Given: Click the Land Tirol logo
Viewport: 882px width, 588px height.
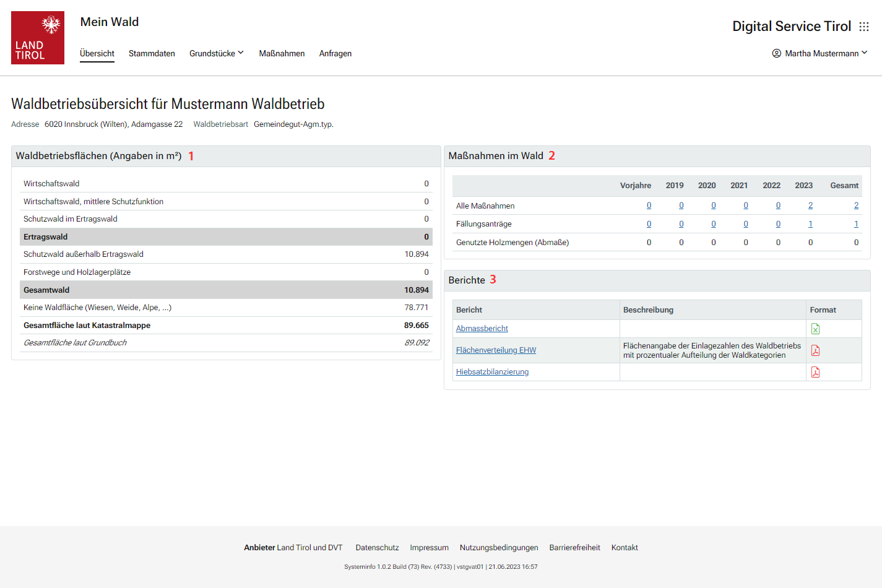Looking at the screenshot, I should click(38, 38).
